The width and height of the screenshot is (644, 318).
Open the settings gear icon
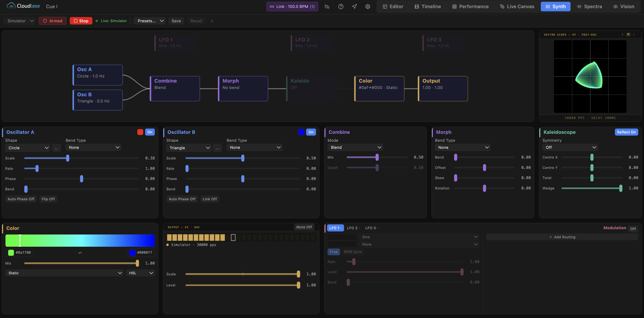point(367,6)
